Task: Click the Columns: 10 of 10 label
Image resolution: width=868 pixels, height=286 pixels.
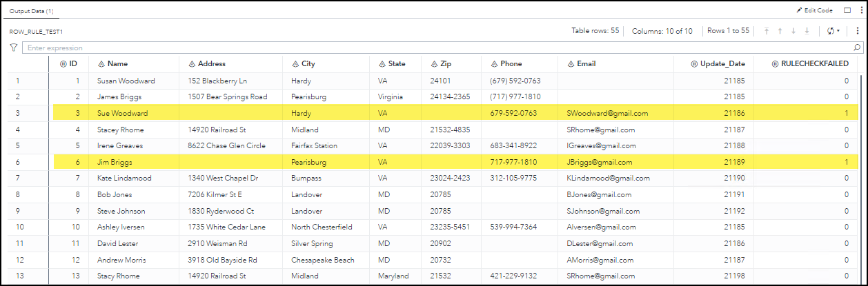Action: pyautogui.click(x=662, y=31)
